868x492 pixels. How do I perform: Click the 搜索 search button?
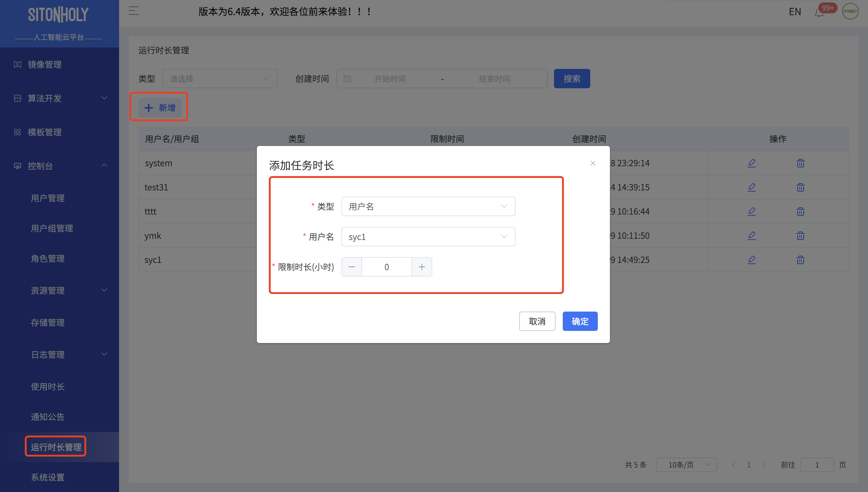572,79
